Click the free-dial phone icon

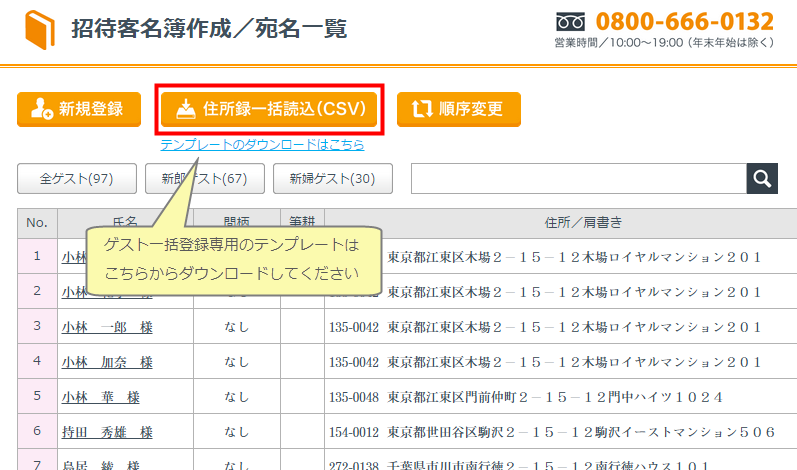tap(569, 22)
